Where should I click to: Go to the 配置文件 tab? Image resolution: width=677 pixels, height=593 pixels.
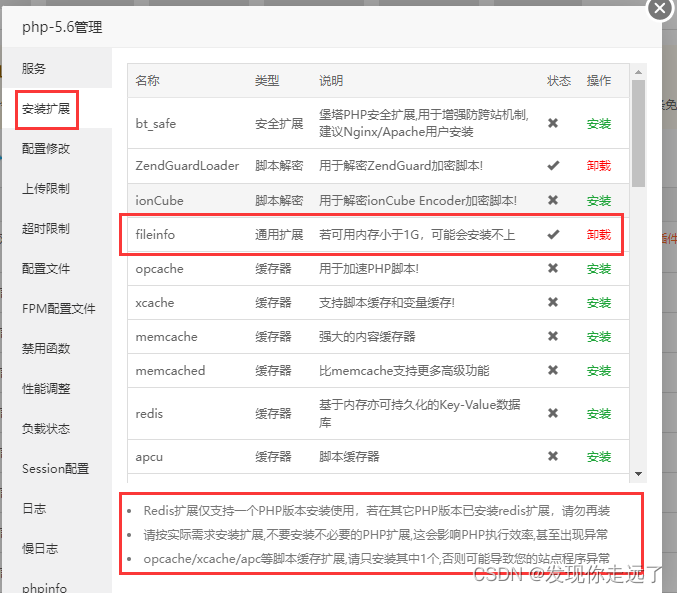coord(57,268)
